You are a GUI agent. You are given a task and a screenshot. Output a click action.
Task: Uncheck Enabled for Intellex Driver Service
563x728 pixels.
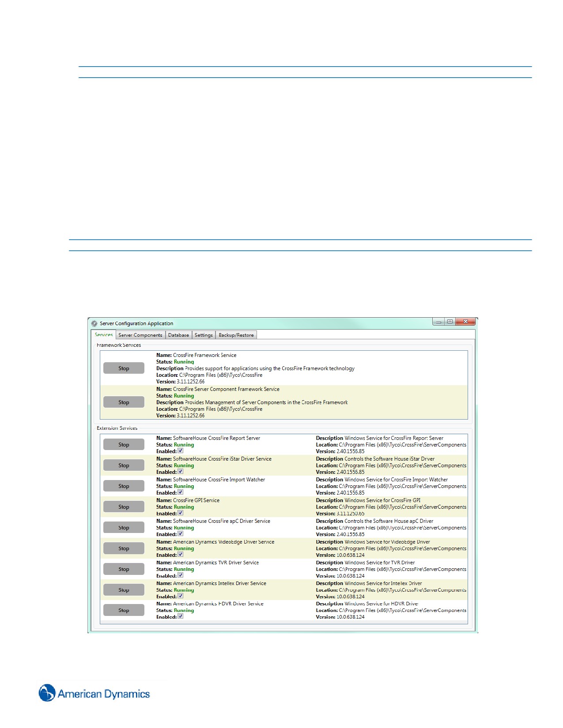[181, 596]
